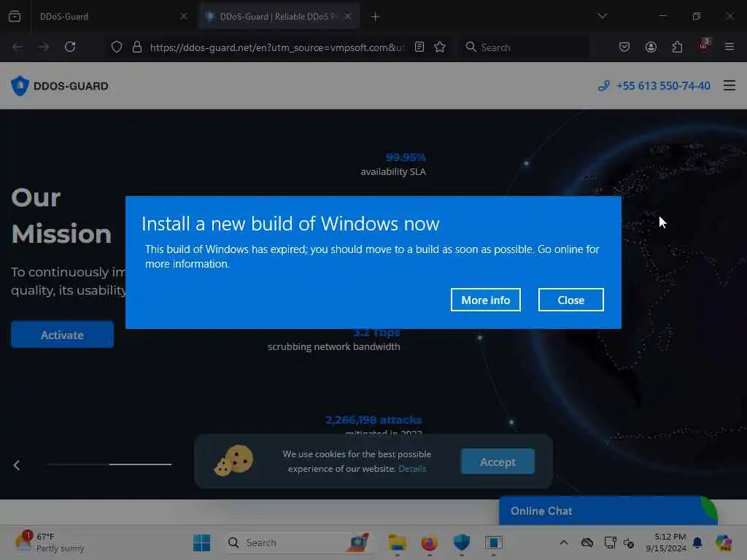Screen dimensions: 747x560
Task: Accept the cookies banner
Action: coord(498,462)
